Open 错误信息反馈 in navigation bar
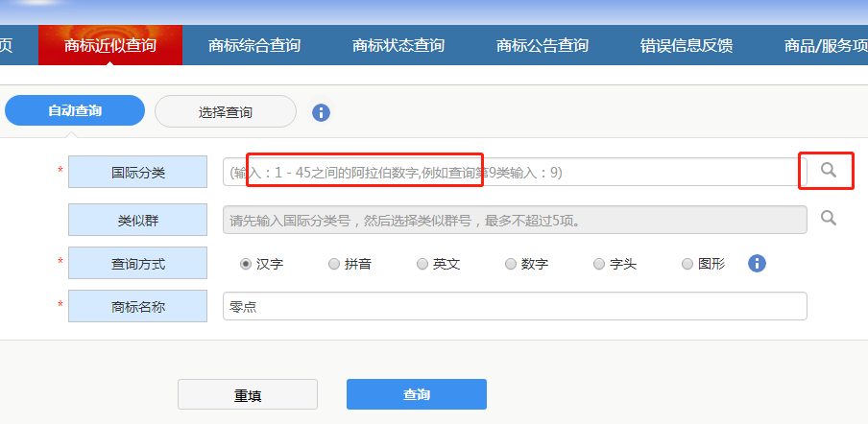Screen dimensions: 868x424 coord(687,45)
